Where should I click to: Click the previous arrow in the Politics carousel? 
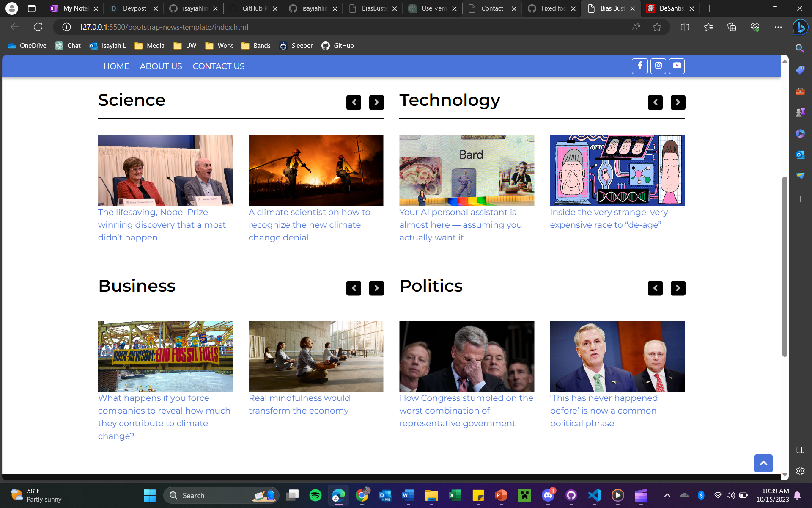click(x=655, y=288)
